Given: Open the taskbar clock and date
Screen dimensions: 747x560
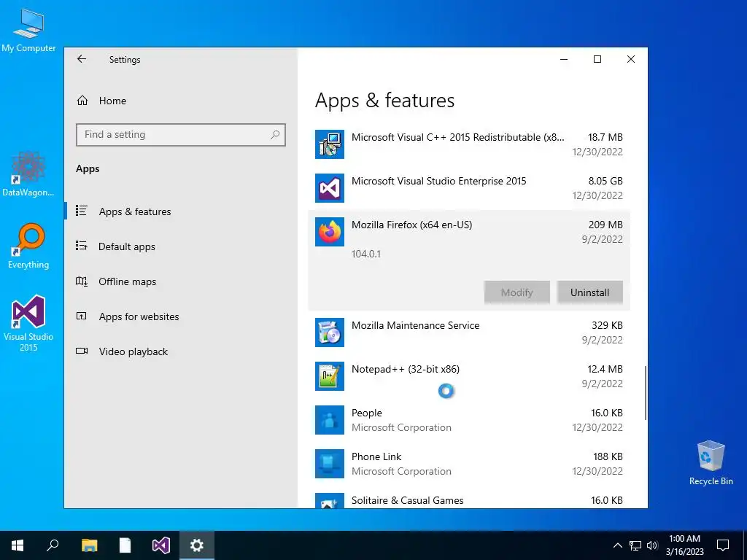Looking at the screenshot, I should pyautogui.click(x=684, y=545).
